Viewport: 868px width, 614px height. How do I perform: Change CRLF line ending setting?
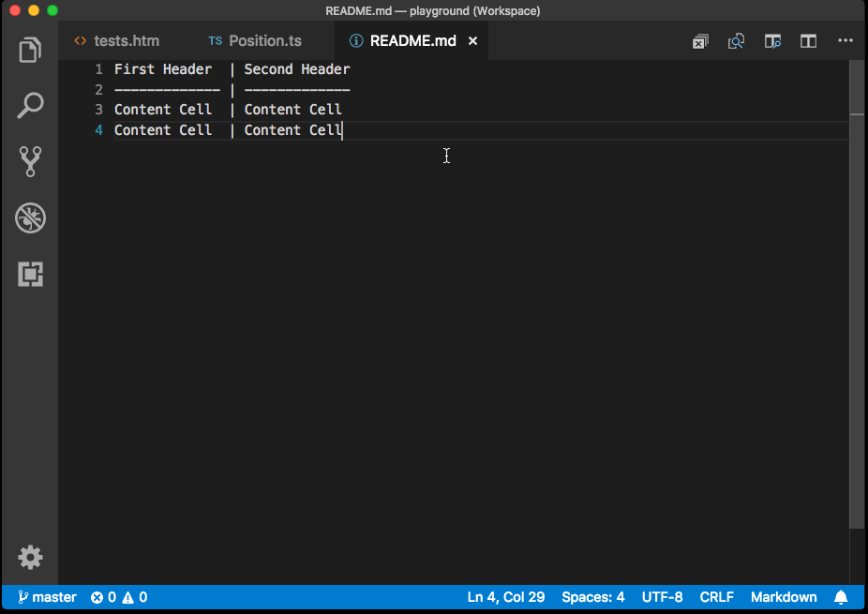click(x=716, y=597)
